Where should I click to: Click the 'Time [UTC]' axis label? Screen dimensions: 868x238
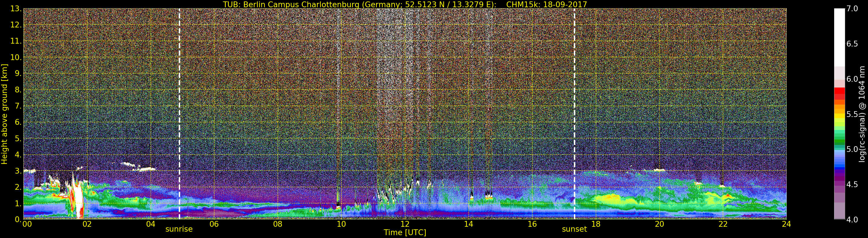click(x=405, y=233)
